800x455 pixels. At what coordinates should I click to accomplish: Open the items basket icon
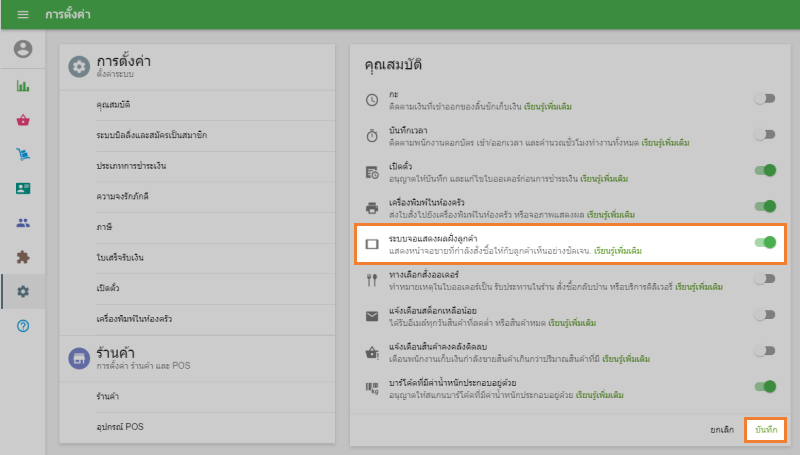click(x=23, y=120)
